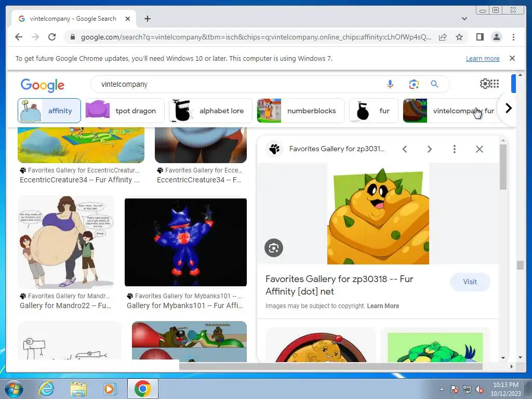
Task: Open the yellow spiky snake preview image
Action: (x=378, y=214)
